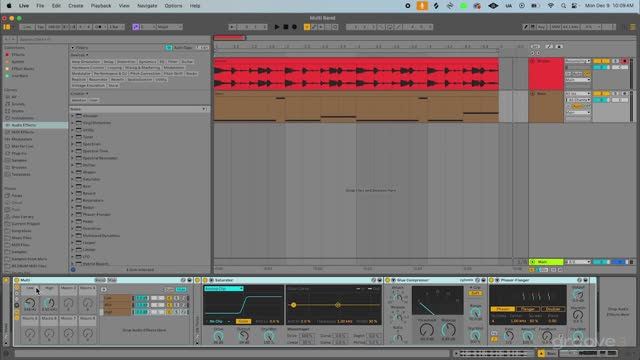Collapse the Creator filter group
The height and width of the screenshot is (360, 640).
(87, 93)
